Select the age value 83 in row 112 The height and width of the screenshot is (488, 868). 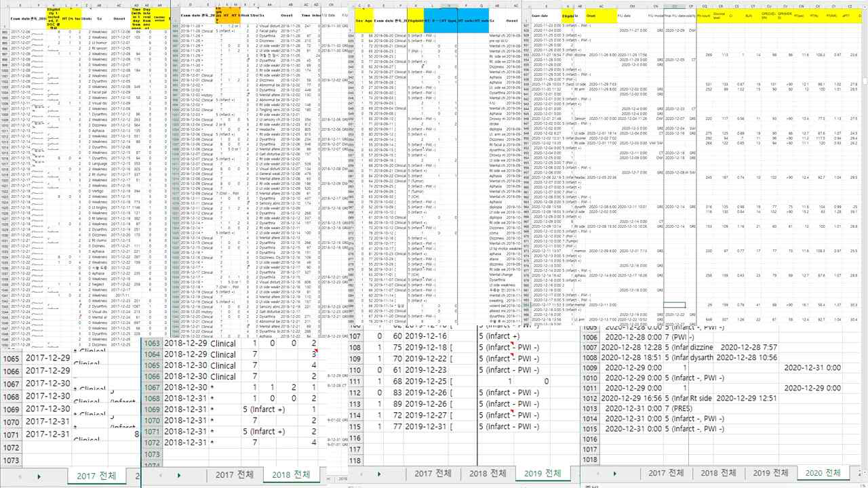pos(394,393)
